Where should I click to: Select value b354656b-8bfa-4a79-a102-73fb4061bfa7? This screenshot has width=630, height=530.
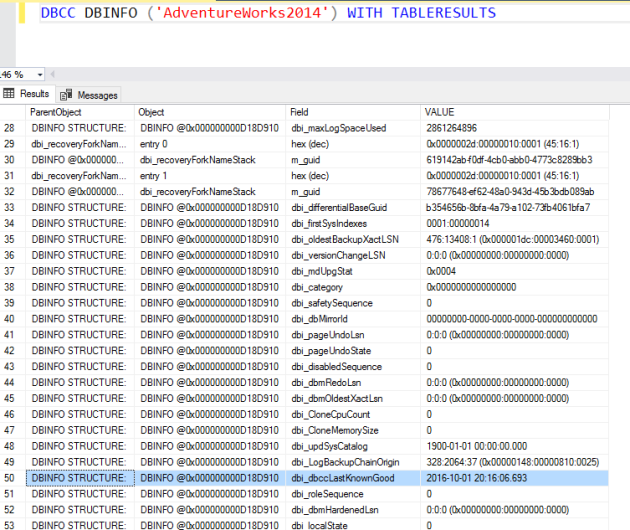[515, 208]
